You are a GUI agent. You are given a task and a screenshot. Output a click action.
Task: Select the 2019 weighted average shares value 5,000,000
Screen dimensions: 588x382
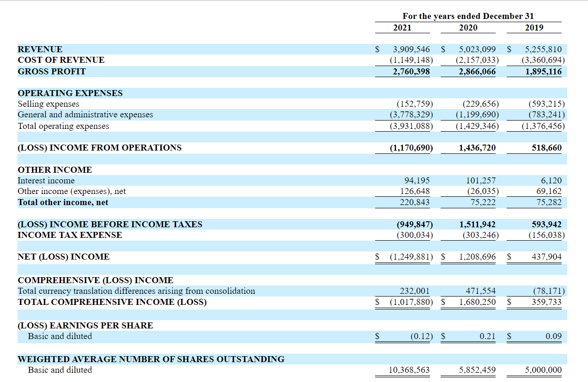click(543, 370)
